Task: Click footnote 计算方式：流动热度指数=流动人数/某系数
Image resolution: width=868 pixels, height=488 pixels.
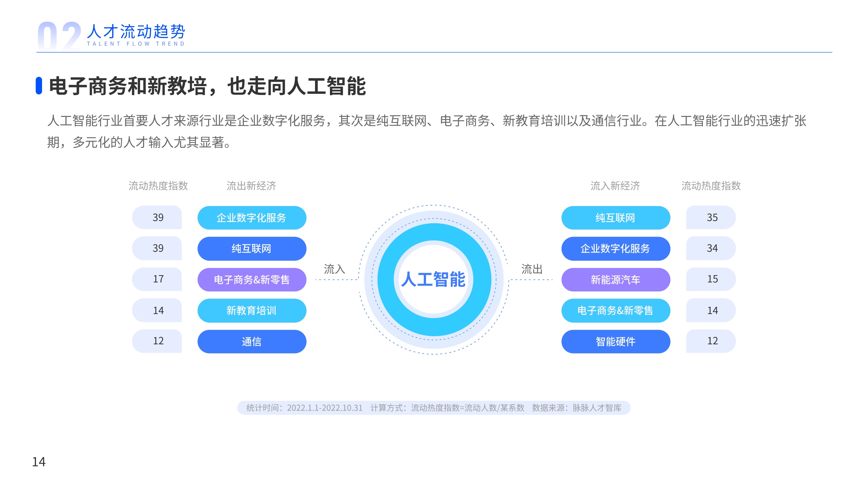Action: (447, 408)
